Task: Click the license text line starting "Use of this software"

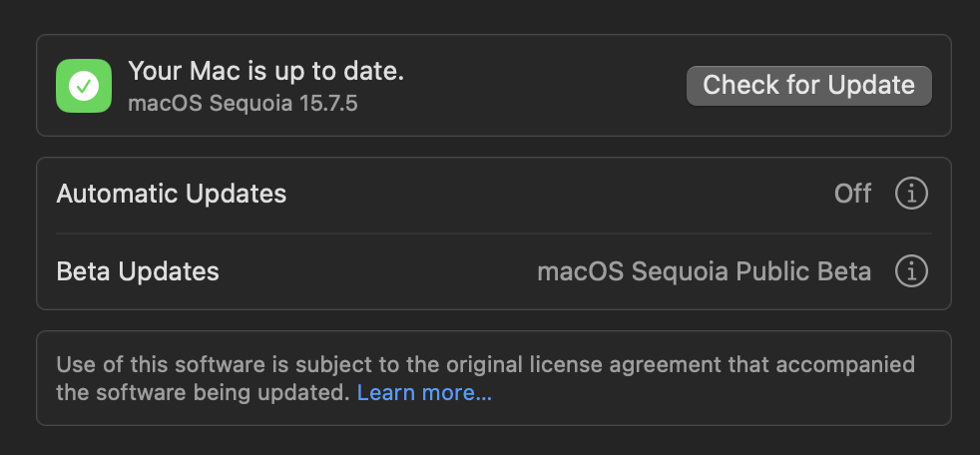Action: coord(486,364)
